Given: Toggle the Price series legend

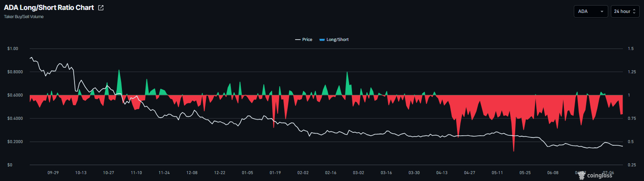Looking at the screenshot, I should [304, 40].
